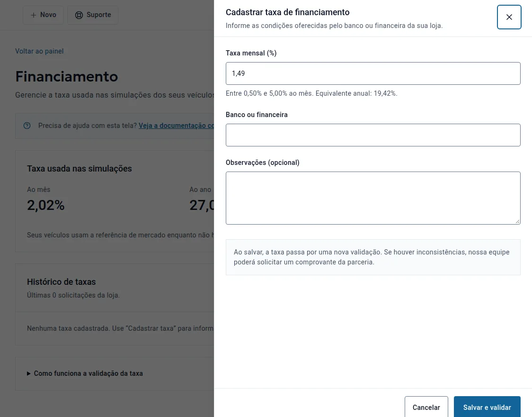
Task: Click the Taxa mensal input field
Action: tap(373, 73)
